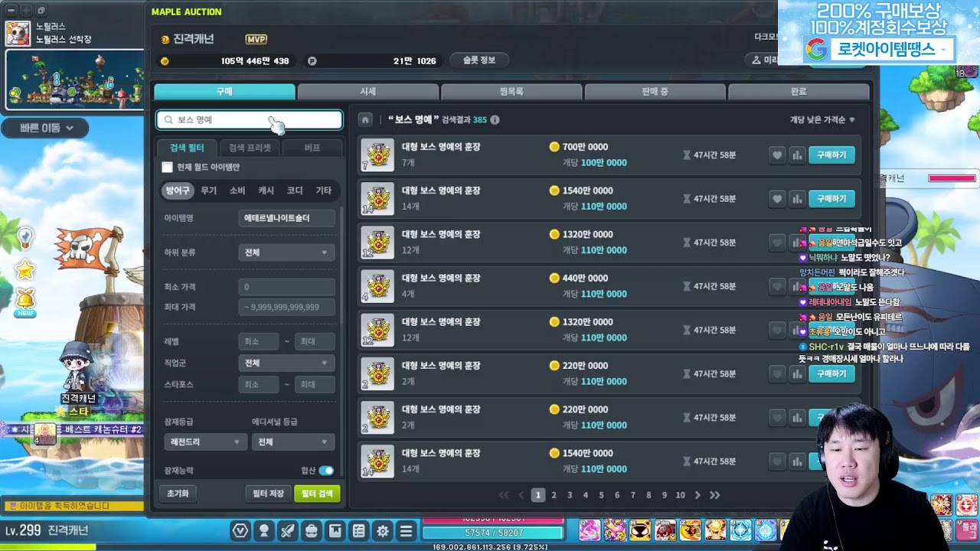
Task: Click the info icon next to result count 385
Action: [x=495, y=120]
